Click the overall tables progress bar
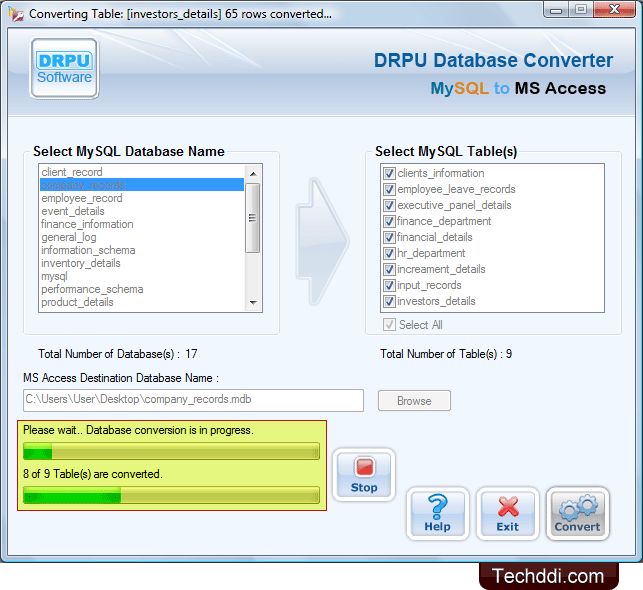This screenshot has width=643, height=590. click(171, 495)
